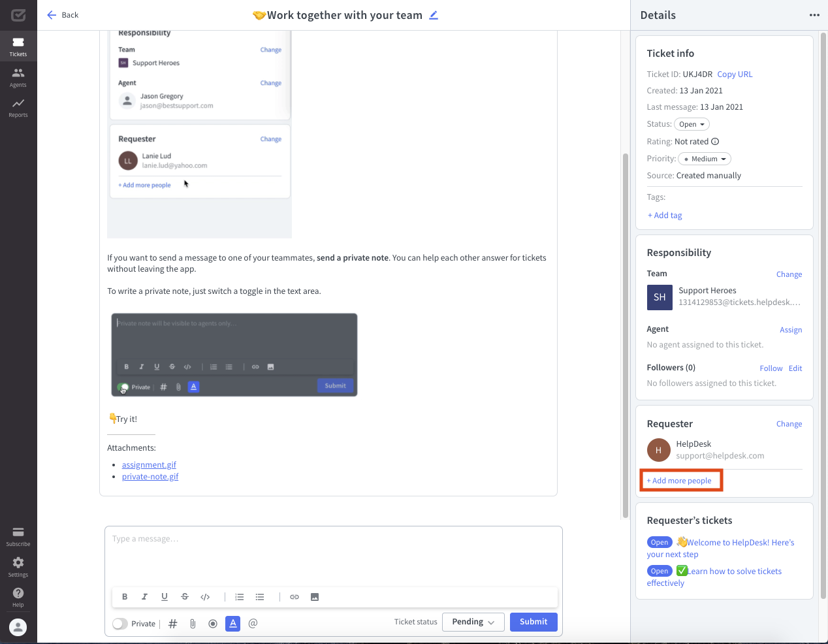Change the responsible team
The width and height of the screenshot is (828, 644).
click(x=789, y=274)
